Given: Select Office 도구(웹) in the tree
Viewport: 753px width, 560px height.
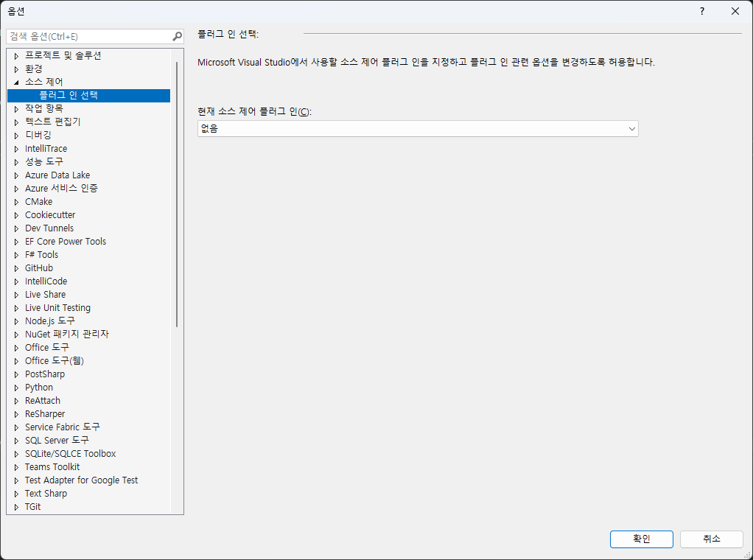Looking at the screenshot, I should click(55, 361).
